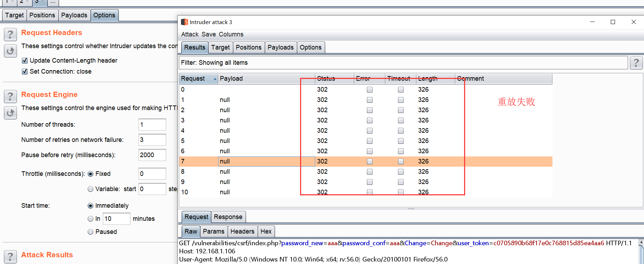
Task: Sort results by the Payload column
Action: [x=267, y=79]
